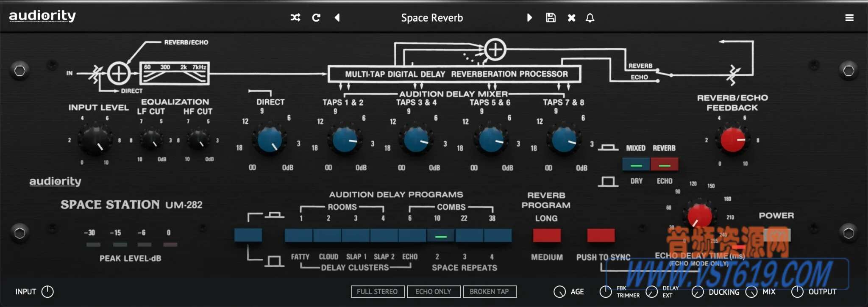Select ROOMS 1 / FATTY program button
Image resolution: width=868 pixels, height=307 pixels.
tap(299, 235)
